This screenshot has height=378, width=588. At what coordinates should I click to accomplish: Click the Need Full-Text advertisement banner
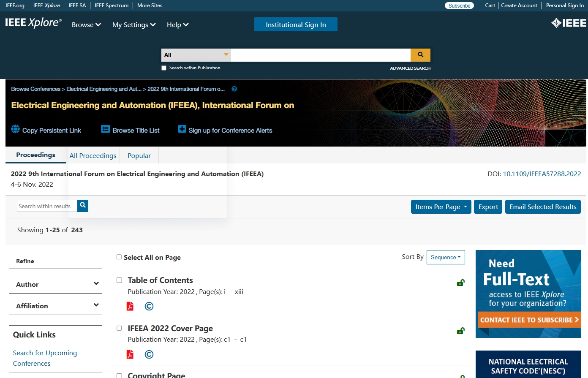tap(528, 294)
